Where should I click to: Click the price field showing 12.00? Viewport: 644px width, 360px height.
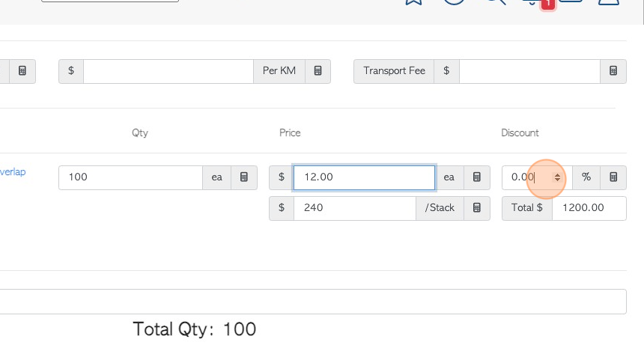364,177
